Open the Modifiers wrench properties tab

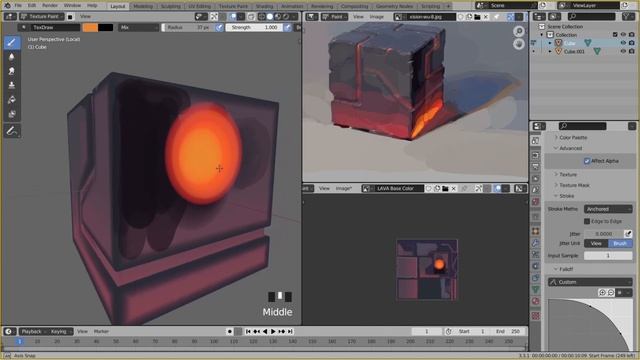[x=536, y=243]
